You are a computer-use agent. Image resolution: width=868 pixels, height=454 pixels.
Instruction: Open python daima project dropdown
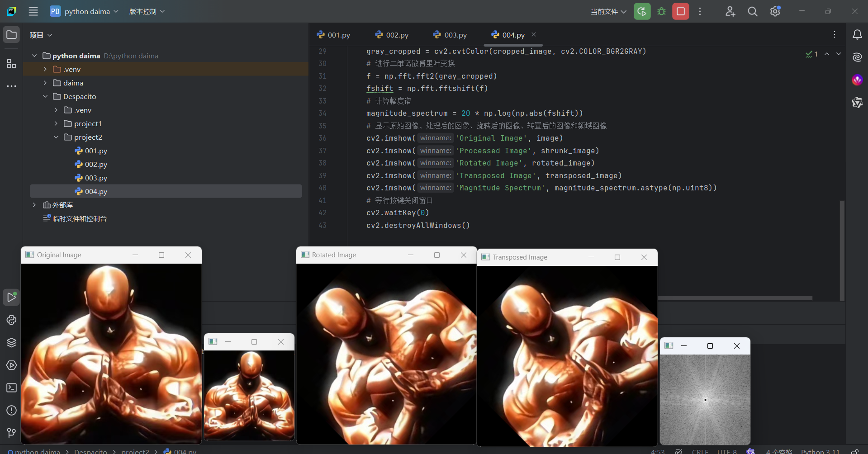[85, 11]
